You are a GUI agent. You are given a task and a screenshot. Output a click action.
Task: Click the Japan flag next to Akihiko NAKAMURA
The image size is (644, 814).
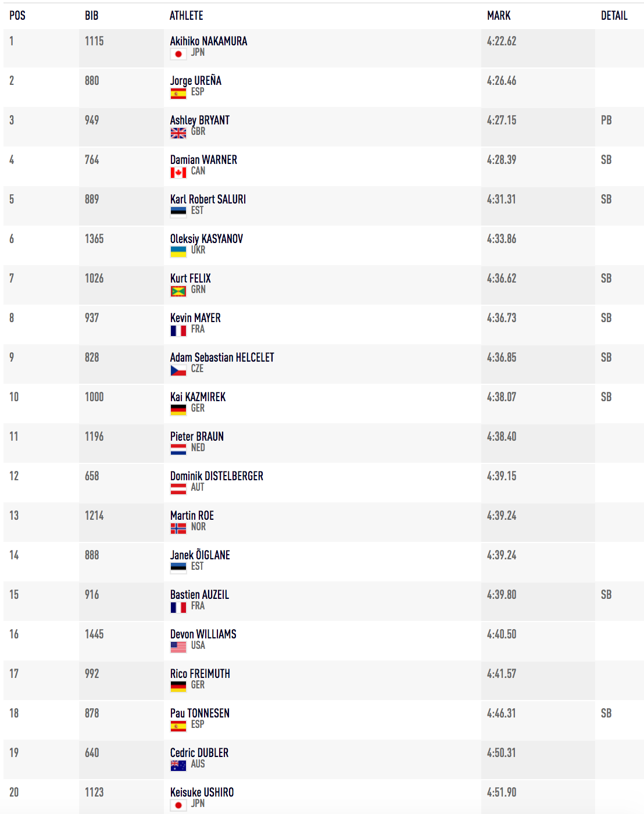[178, 54]
